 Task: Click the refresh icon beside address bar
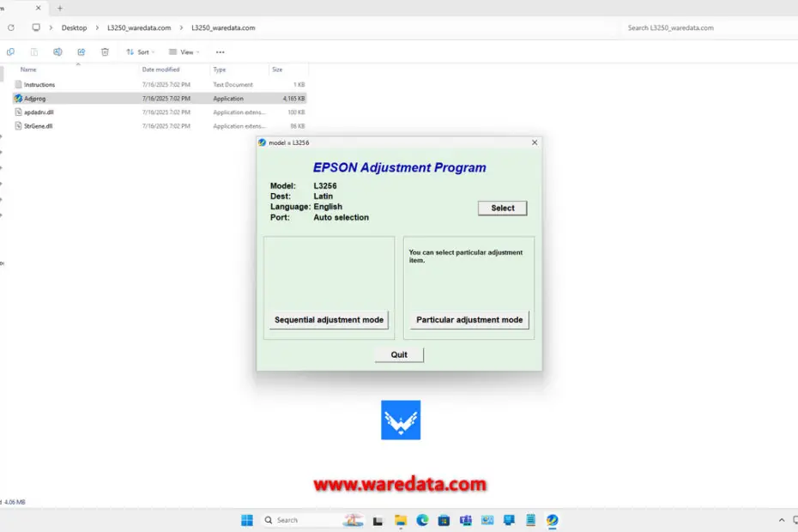click(11, 27)
